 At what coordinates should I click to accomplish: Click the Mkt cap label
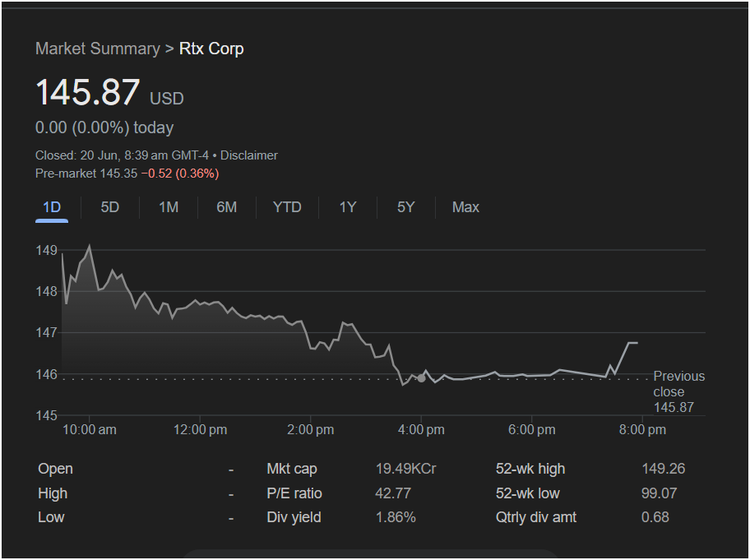point(292,469)
